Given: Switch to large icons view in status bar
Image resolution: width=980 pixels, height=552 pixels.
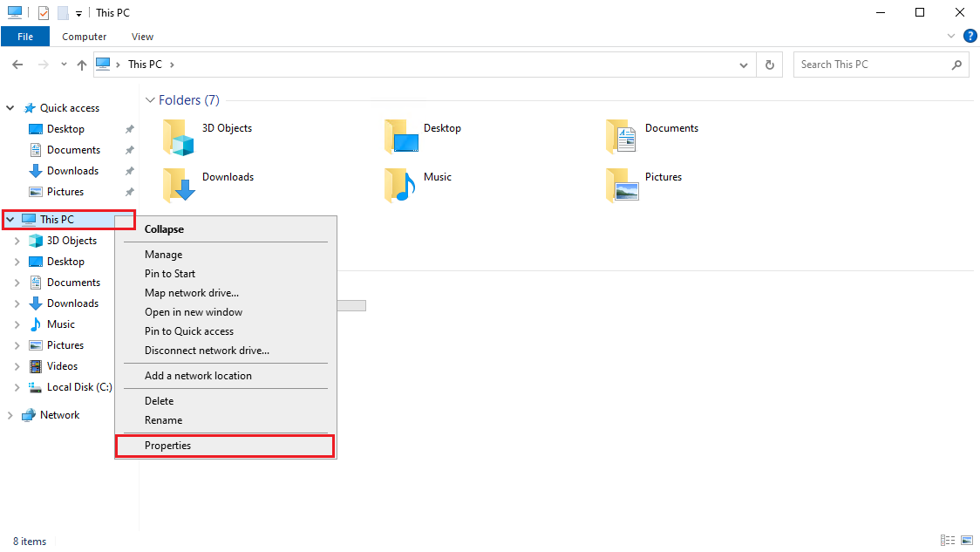Looking at the screenshot, I should [x=967, y=541].
